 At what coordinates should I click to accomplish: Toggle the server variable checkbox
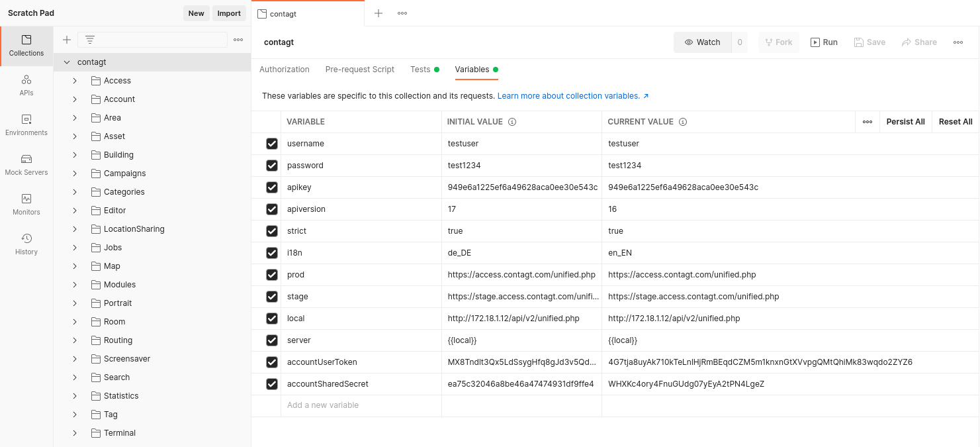[x=272, y=340]
